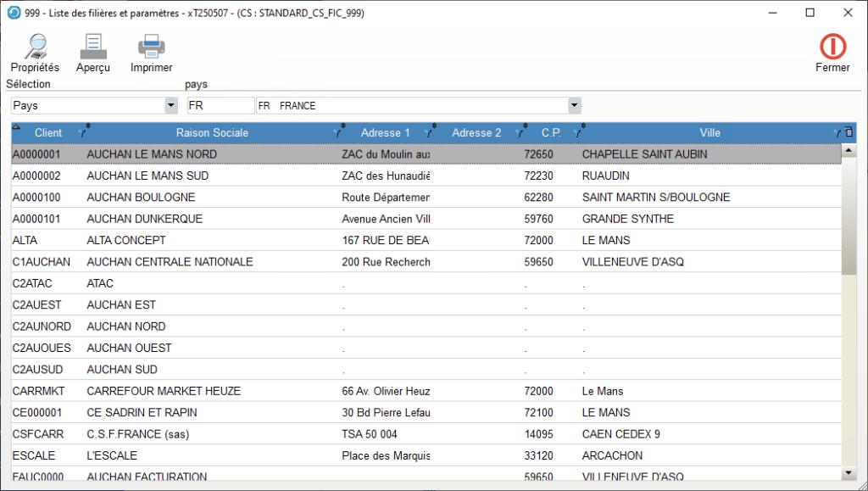Expand the Sélection 'Pays' dropdown
This screenshot has width=868, height=491.
170,106
